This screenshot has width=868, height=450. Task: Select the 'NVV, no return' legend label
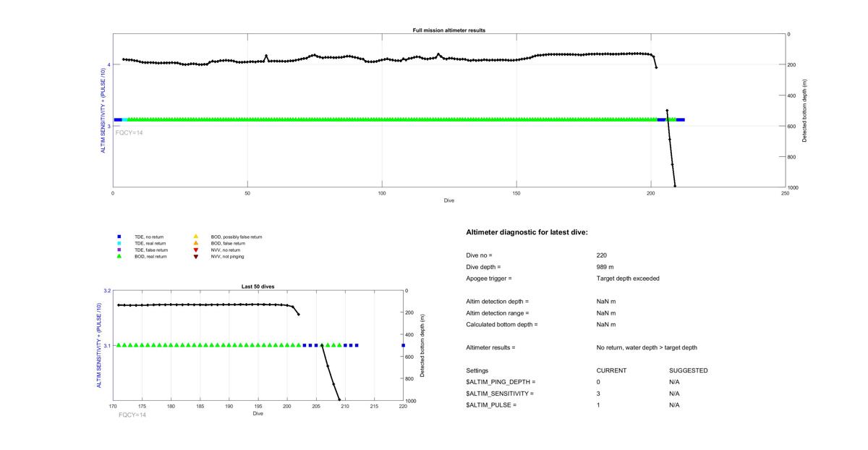(x=226, y=250)
